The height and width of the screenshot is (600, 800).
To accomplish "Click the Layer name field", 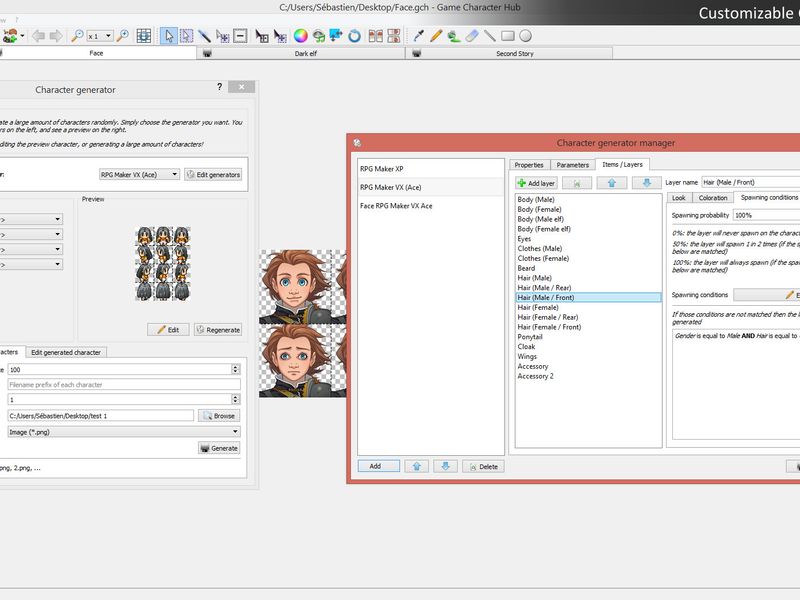I will click(x=751, y=182).
